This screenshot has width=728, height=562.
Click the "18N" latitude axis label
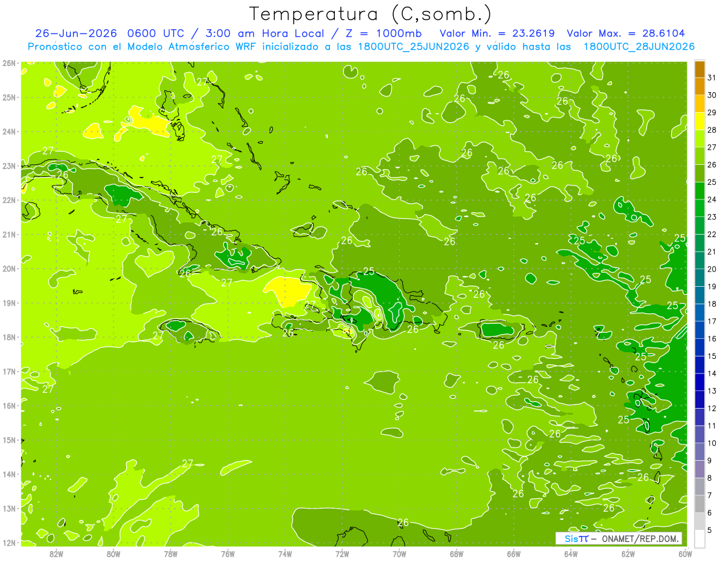click(x=9, y=337)
